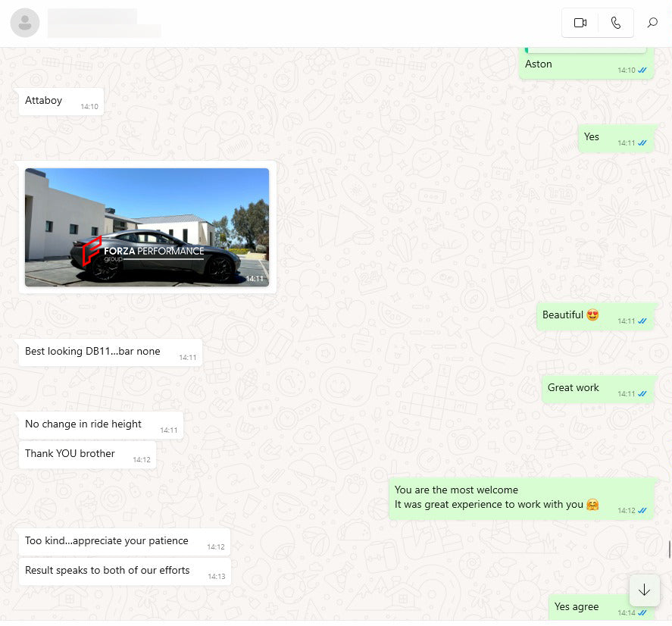672x626 pixels.
Task: Open search in conversation
Action: point(652,23)
